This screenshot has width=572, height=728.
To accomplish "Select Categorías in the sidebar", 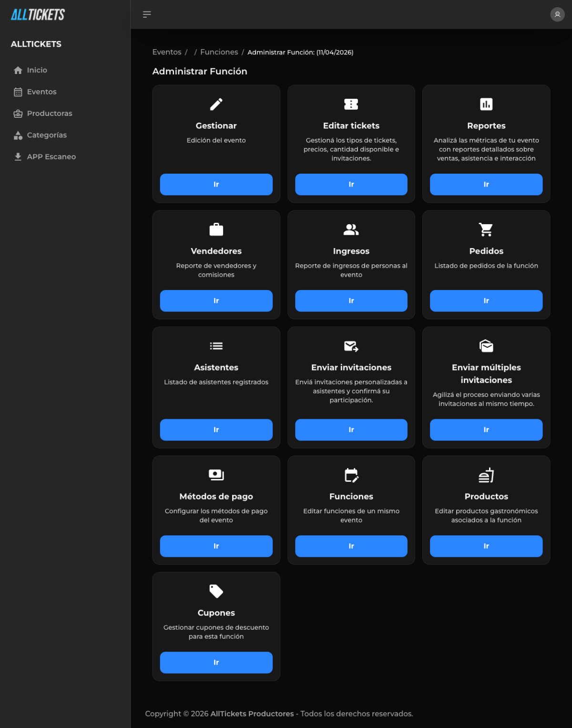I will [47, 135].
